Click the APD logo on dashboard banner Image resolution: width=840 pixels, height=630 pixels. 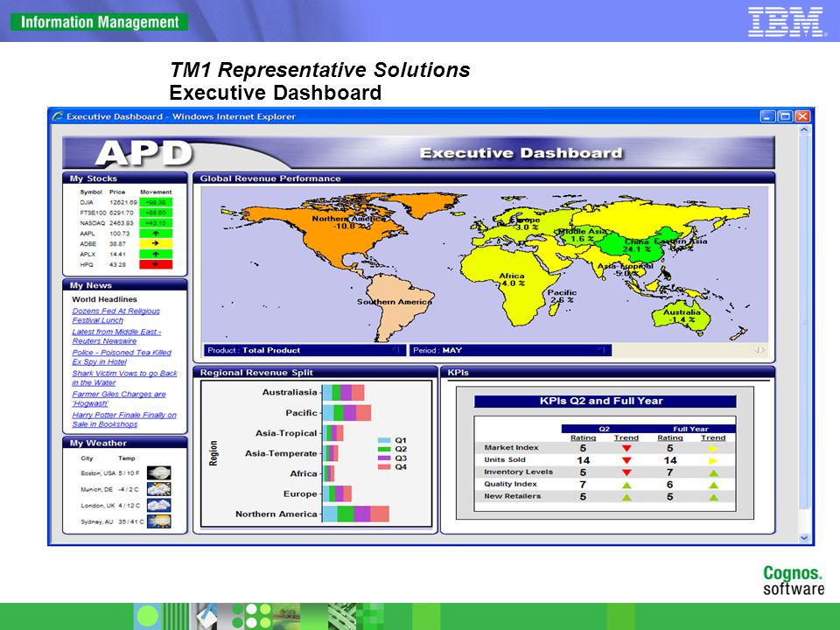click(x=143, y=153)
